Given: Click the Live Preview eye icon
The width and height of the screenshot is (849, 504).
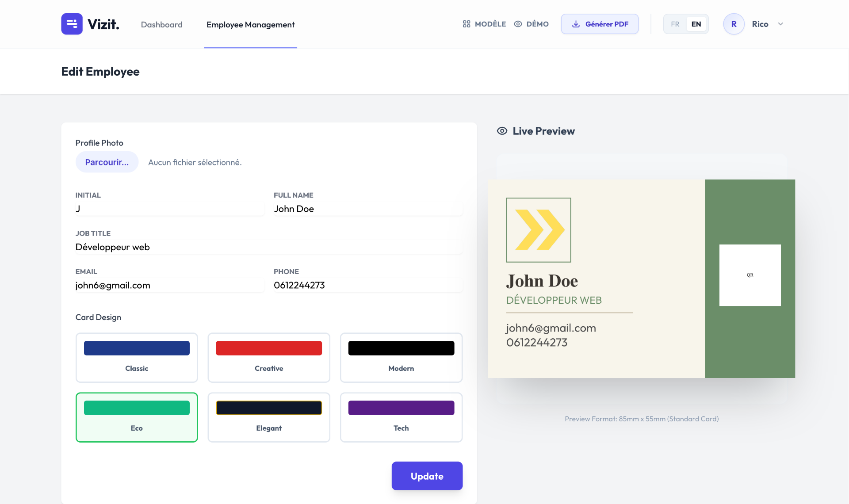Looking at the screenshot, I should pos(502,131).
